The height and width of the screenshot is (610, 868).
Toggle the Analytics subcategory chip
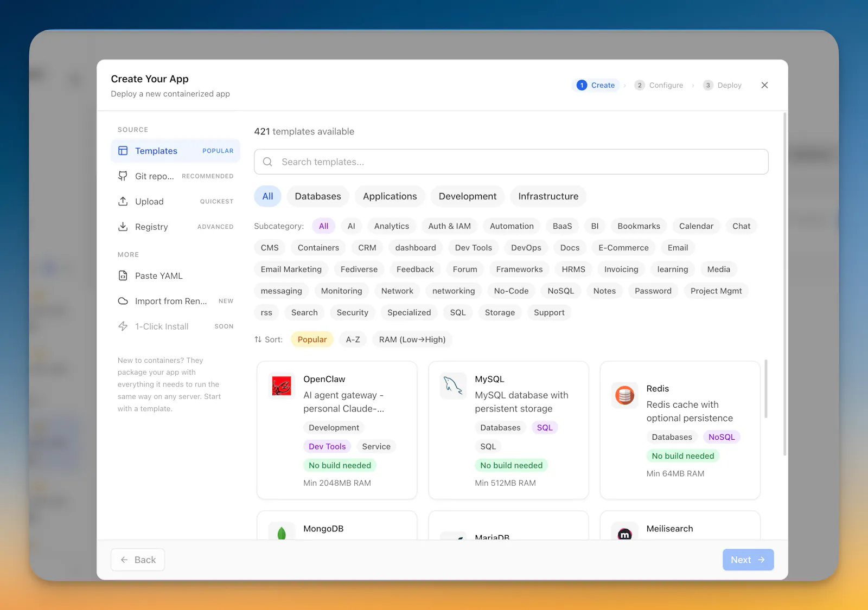click(x=392, y=226)
